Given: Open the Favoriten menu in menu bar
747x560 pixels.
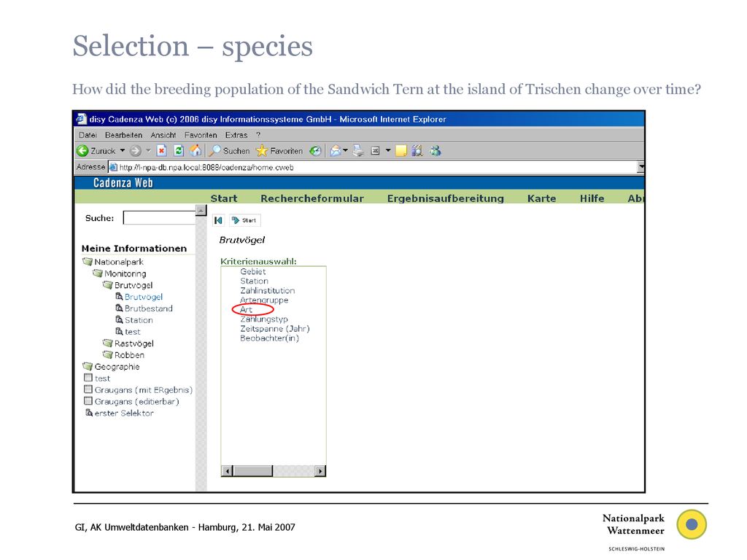Looking at the screenshot, I should [x=201, y=135].
